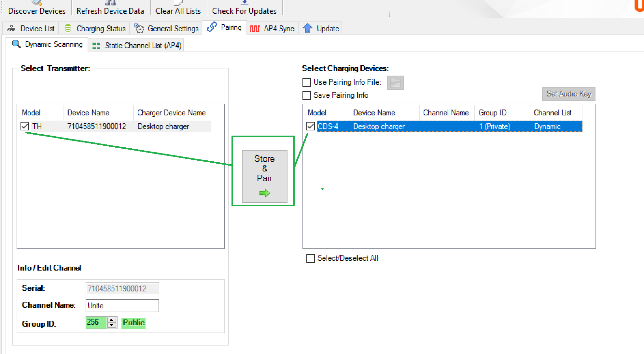This screenshot has width=644, height=354.
Task: Uncheck the TH transmitter checkbox
Action: tap(25, 126)
